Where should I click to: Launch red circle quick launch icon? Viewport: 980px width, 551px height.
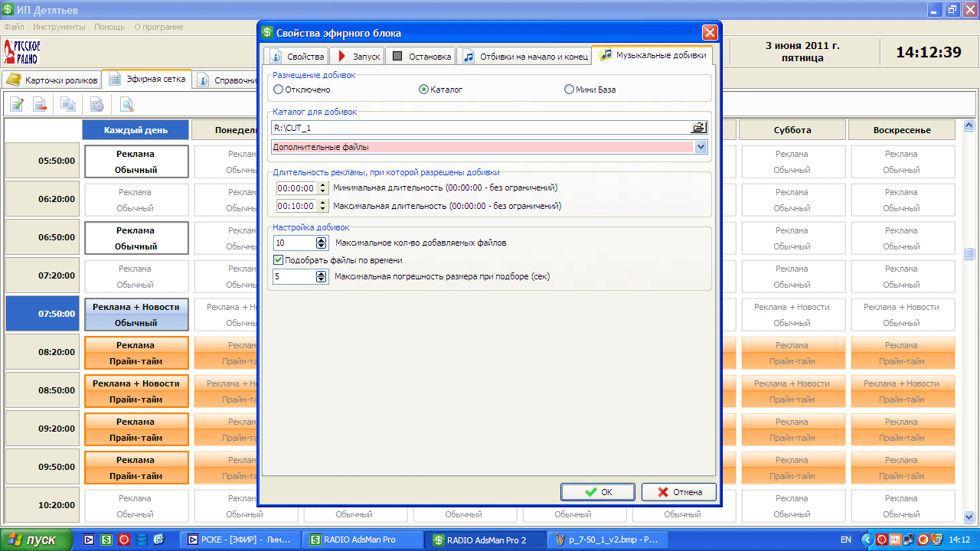pyautogui.click(x=124, y=540)
